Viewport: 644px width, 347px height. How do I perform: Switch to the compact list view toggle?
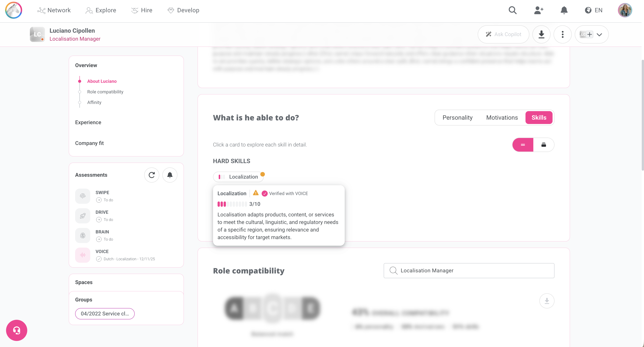coord(523,145)
